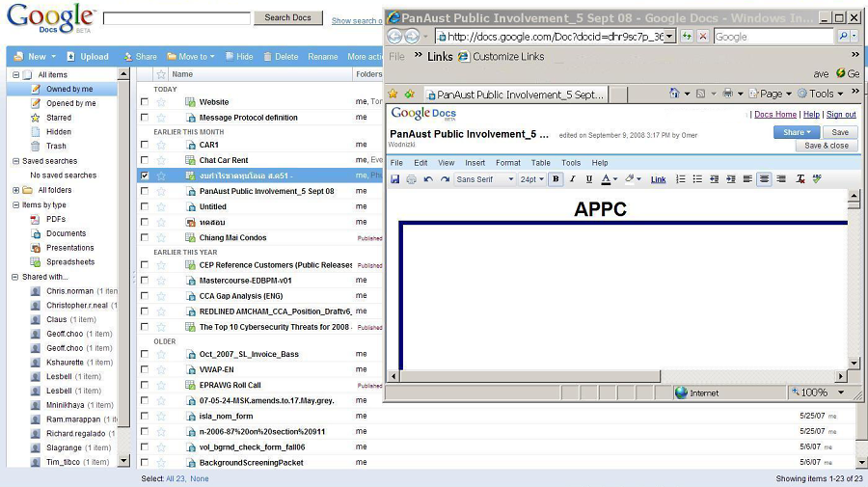The image size is (868, 487).
Task: Click the Save & close button
Action: (826, 146)
